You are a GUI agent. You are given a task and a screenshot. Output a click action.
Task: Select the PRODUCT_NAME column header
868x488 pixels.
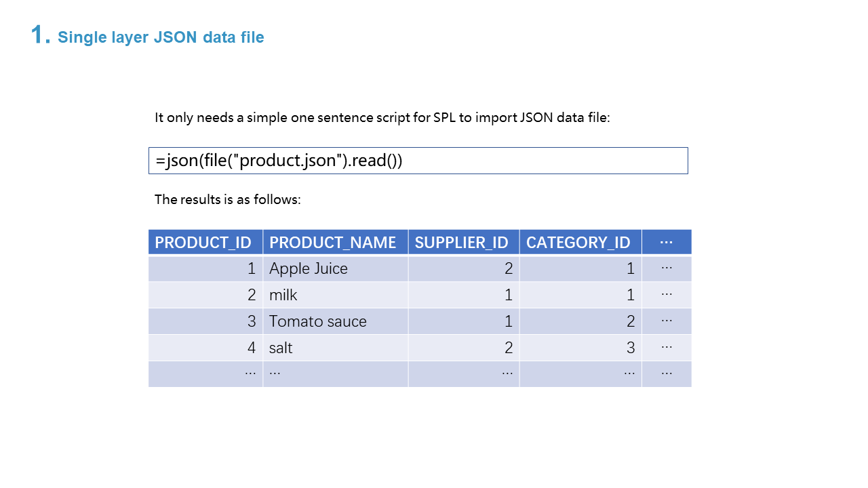335,242
